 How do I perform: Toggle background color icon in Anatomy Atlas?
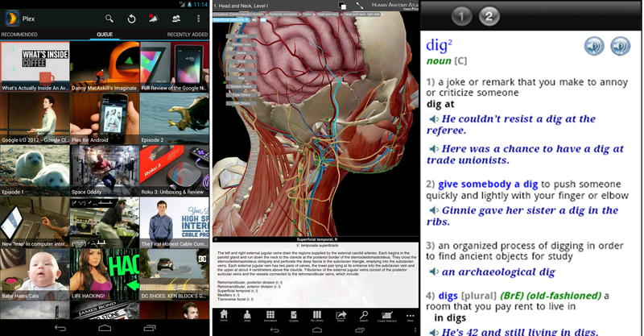[x=342, y=6]
